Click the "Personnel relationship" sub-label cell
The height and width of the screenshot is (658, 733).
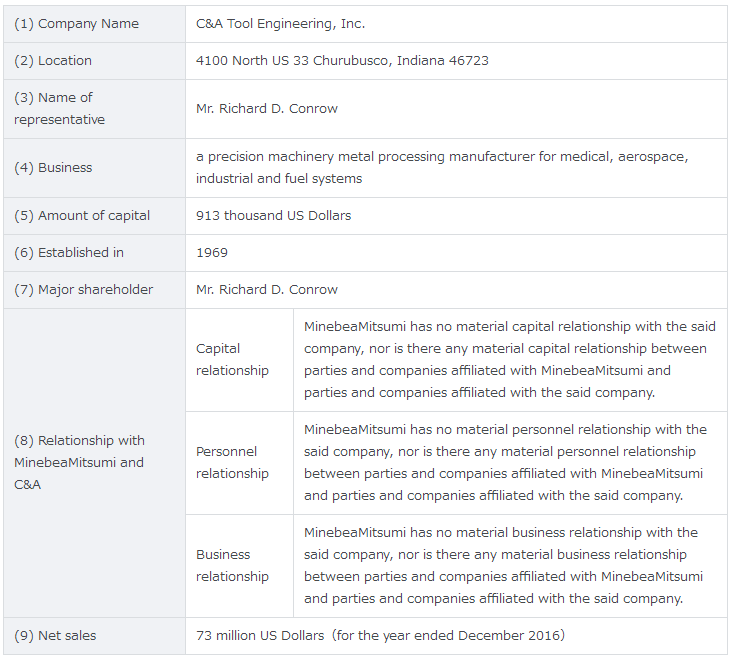point(232,463)
